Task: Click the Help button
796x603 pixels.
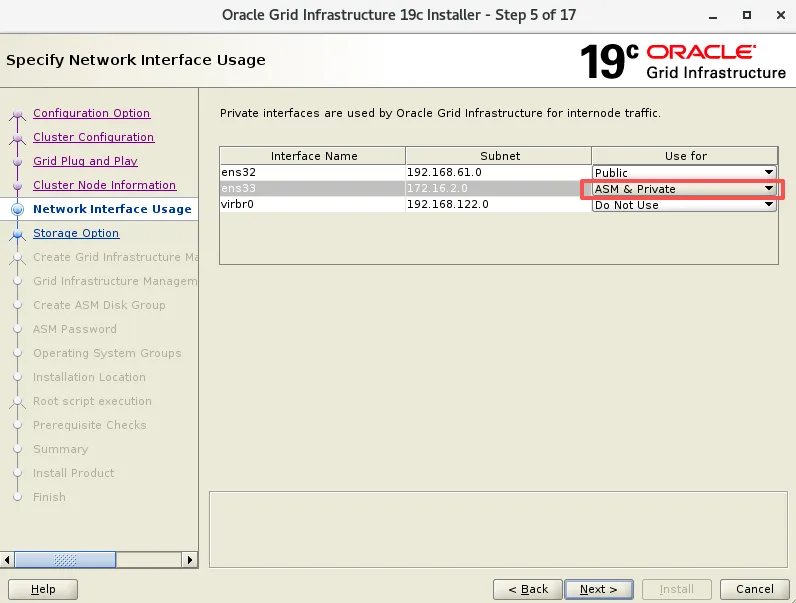Action: [43, 589]
